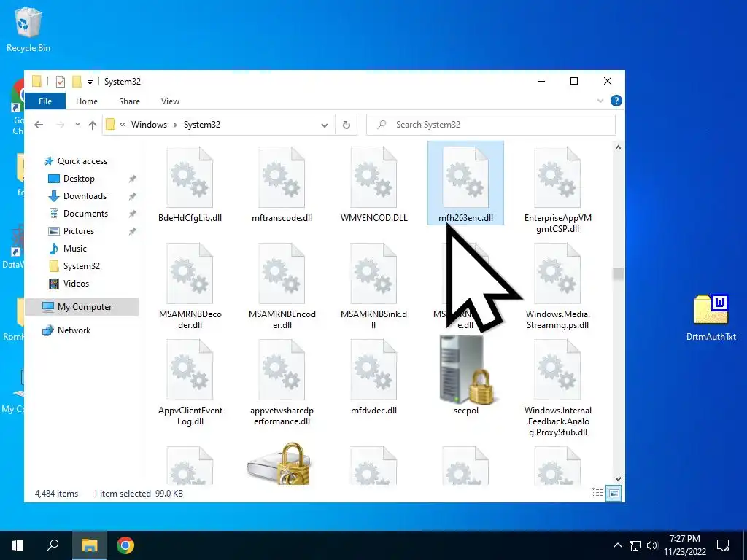747x560 pixels.
Task: Click the file list scrollbar thumb
Action: click(x=618, y=274)
